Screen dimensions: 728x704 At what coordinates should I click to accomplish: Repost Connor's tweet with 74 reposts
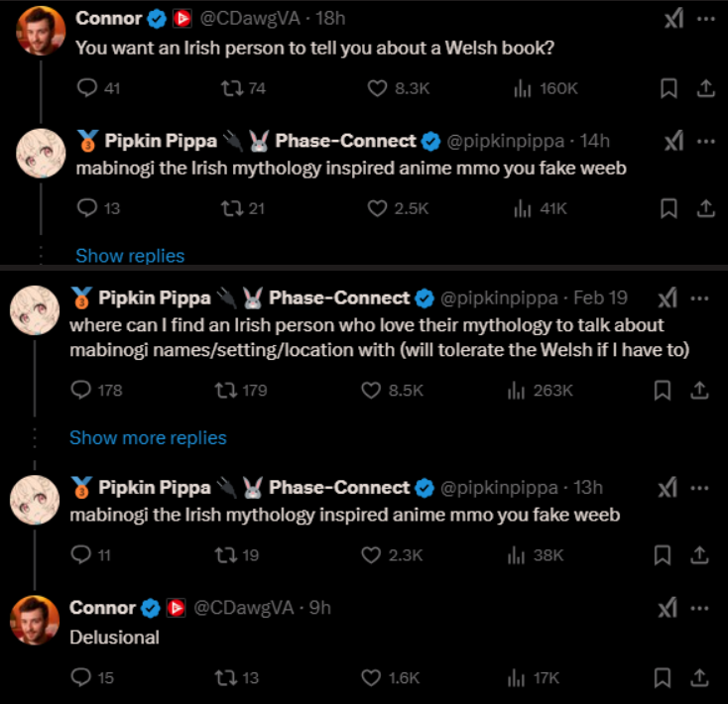pos(229,88)
